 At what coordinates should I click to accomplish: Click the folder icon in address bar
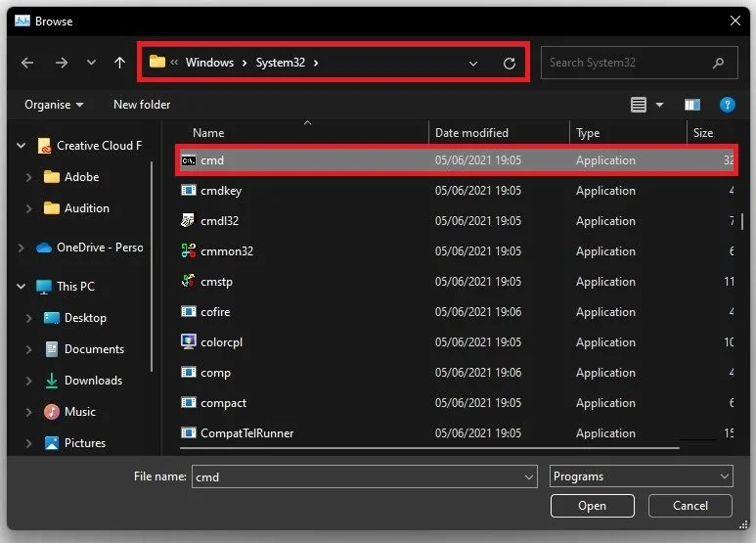click(x=157, y=62)
